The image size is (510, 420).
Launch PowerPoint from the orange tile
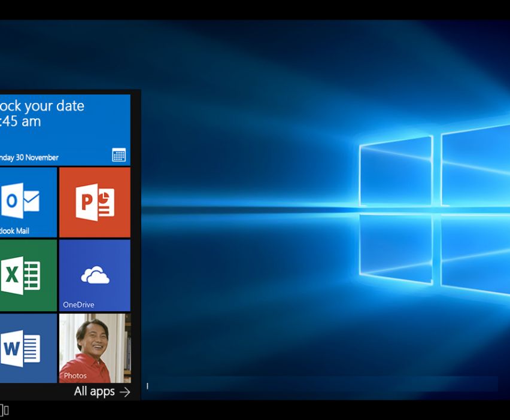click(95, 202)
